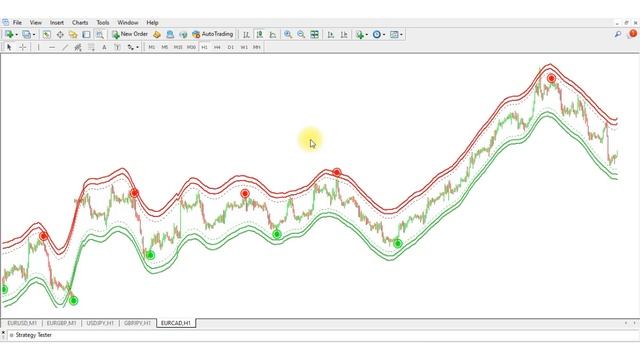Screen dimensions: 640x360
Task: Open the Profiles icon
Action: coord(27,35)
